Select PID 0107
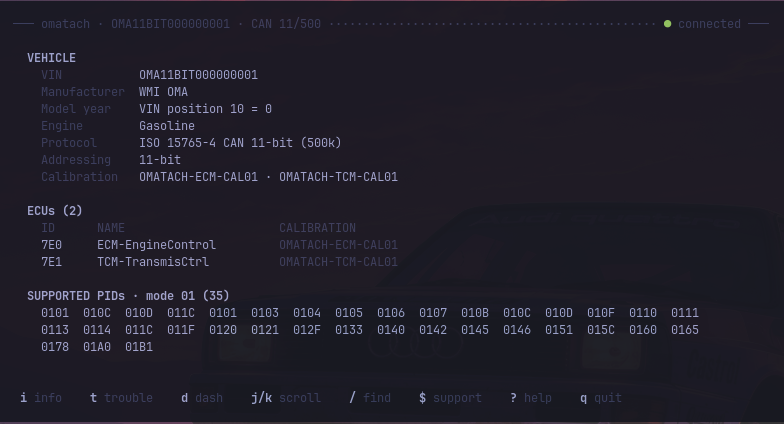Viewport: 784px width, 424px height. pyautogui.click(x=433, y=313)
